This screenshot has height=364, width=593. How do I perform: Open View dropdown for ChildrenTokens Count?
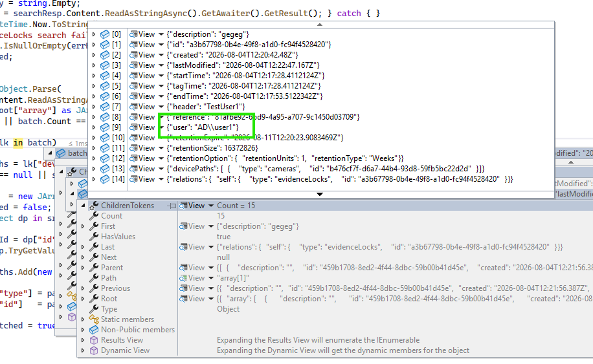(211, 206)
